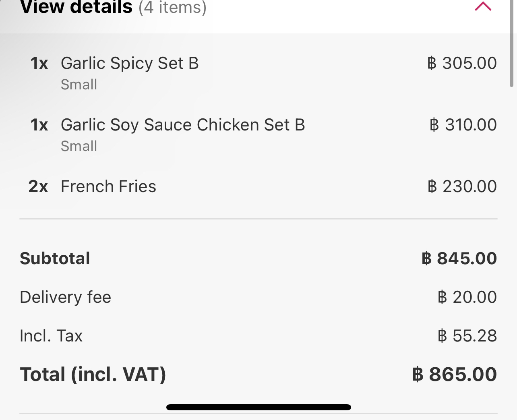517x420 pixels.
Task: Tap the View details heading
Action: (77, 7)
